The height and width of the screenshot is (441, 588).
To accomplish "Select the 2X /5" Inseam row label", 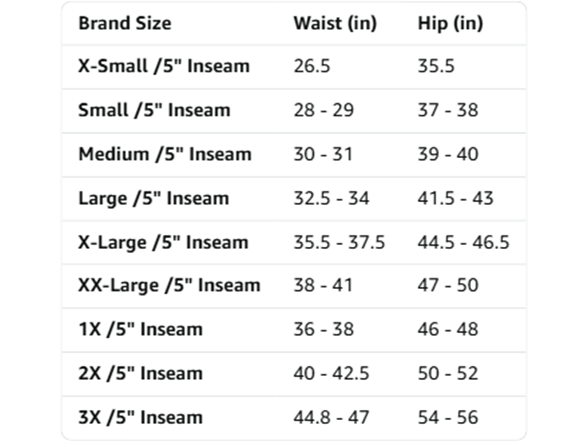I will click(x=141, y=374).
